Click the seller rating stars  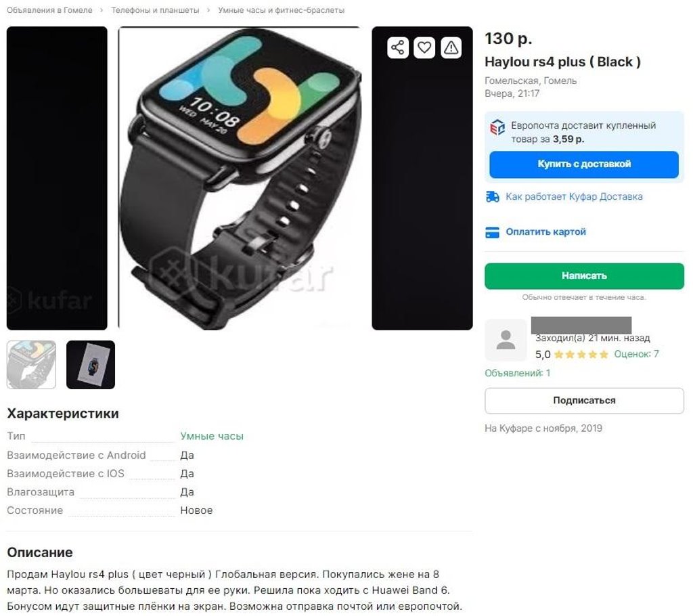point(581,354)
